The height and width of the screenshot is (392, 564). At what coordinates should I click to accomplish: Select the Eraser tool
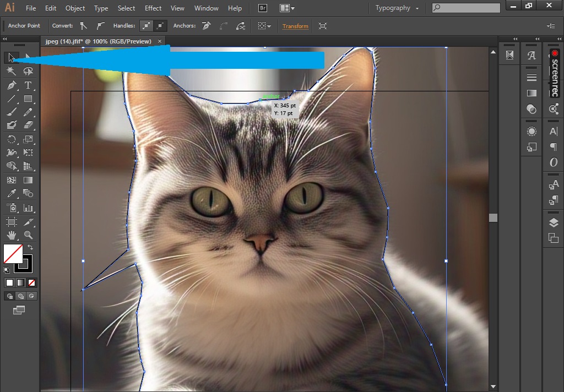[28, 125]
